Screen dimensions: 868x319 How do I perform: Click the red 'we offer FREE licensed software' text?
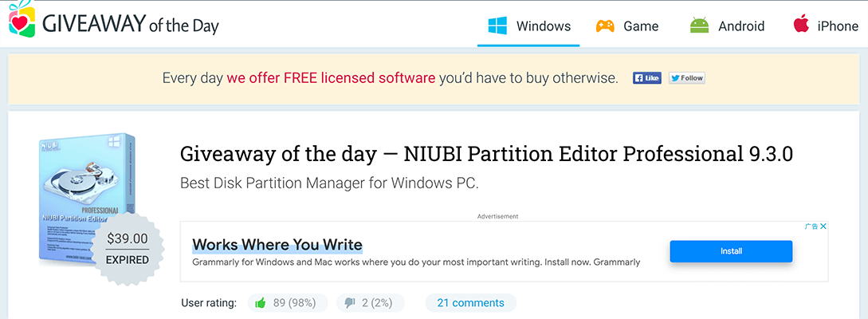(x=331, y=78)
